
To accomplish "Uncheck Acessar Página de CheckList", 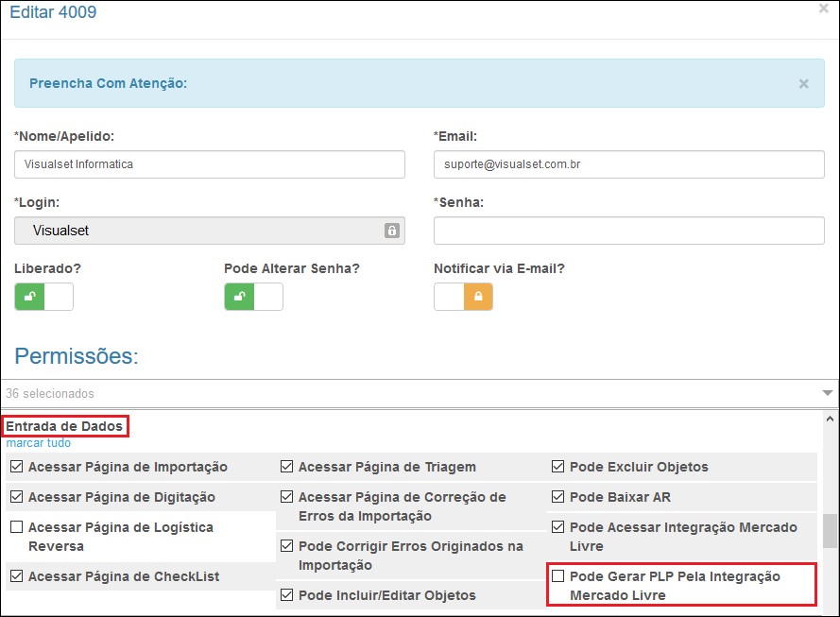I will coord(16,576).
